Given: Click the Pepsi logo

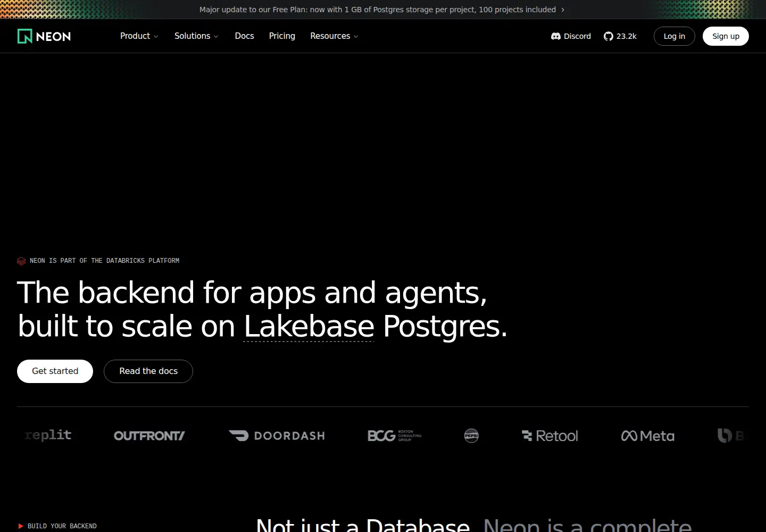Looking at the screenshot, I should click(471, 436).
